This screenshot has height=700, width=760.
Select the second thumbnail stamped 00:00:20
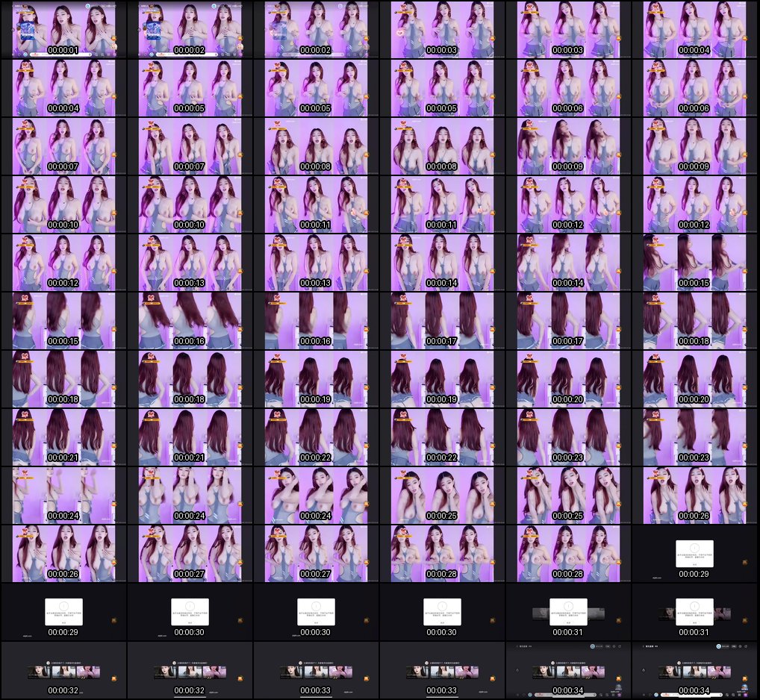coord(694,379)
